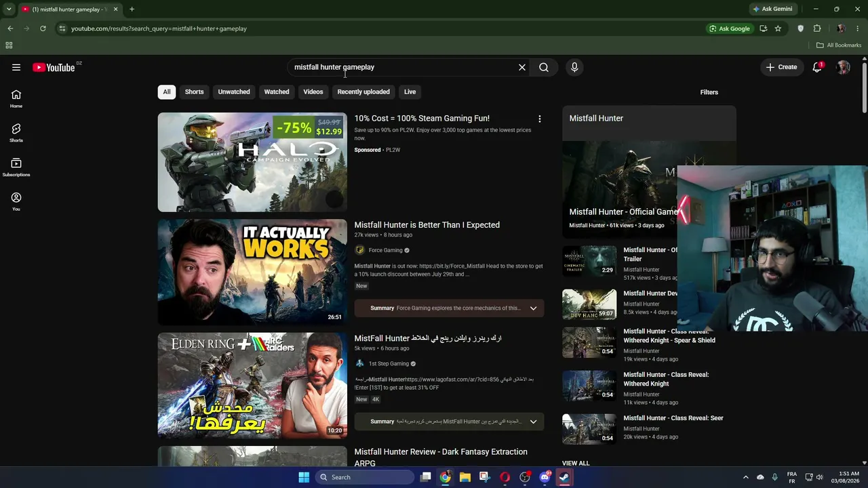Start voice search with the microphone
868x488 pixels.
click(x=574, y=67)
